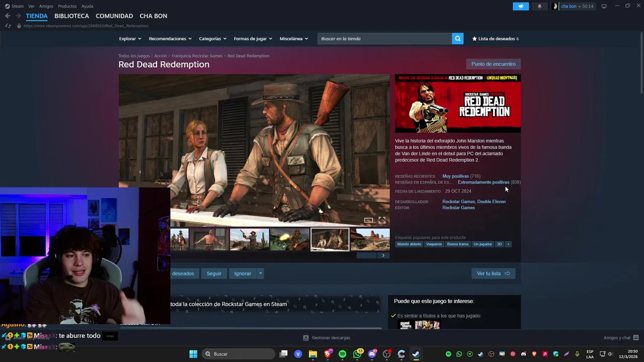644x362 pixels.
Task: Switch to the TIENDA tab
Action: (x=37, y=16)
